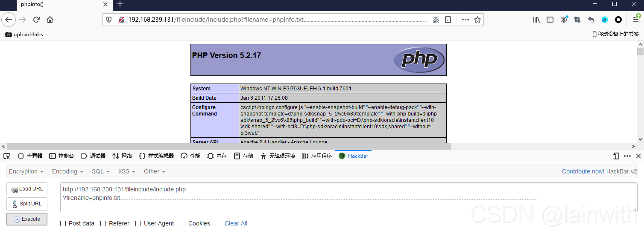Switch to the Network (网络) tab
The image size is (644, 231).
point(122,156)
